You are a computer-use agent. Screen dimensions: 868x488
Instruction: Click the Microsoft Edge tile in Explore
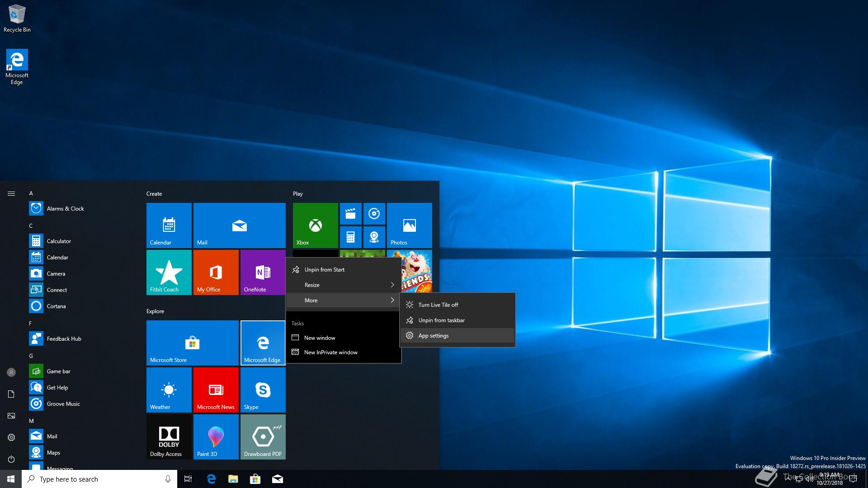263,343
